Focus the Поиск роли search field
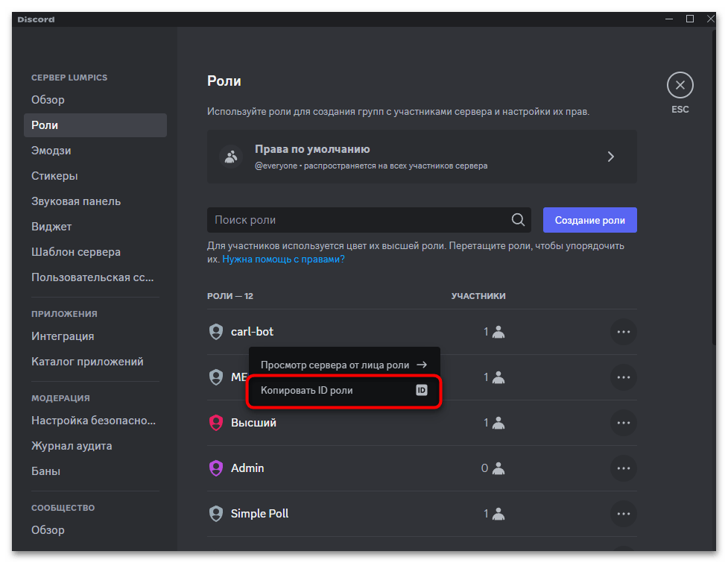728x563 pixels. pyautogui.click(x=358, y=220)
